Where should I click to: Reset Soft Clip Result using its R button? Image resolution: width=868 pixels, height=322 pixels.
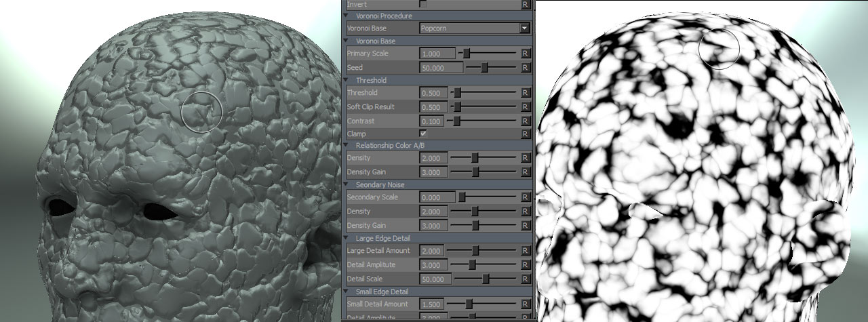[x=525, y=107]
